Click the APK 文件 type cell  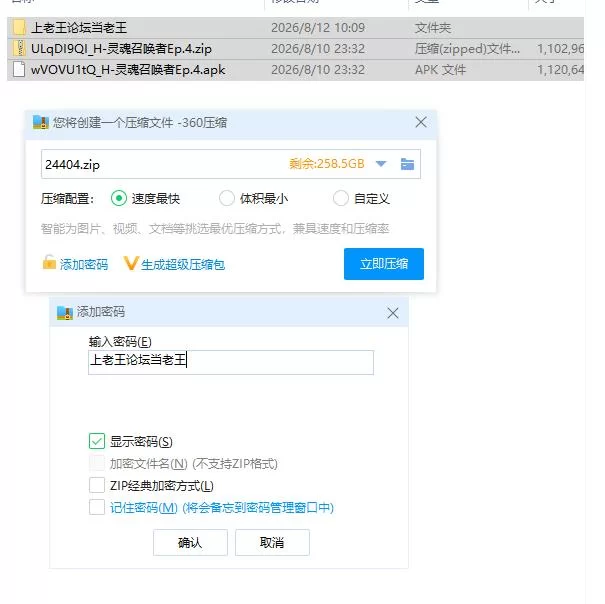coord(440,70)
